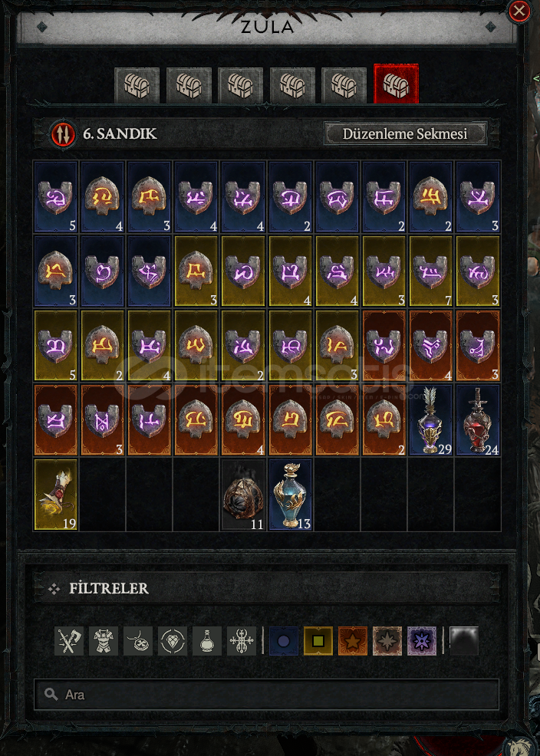Toggle the amulet jewelry filter icon
This screenshot has height=756, width=540.
pyautogui.click(x=138, y=641)
